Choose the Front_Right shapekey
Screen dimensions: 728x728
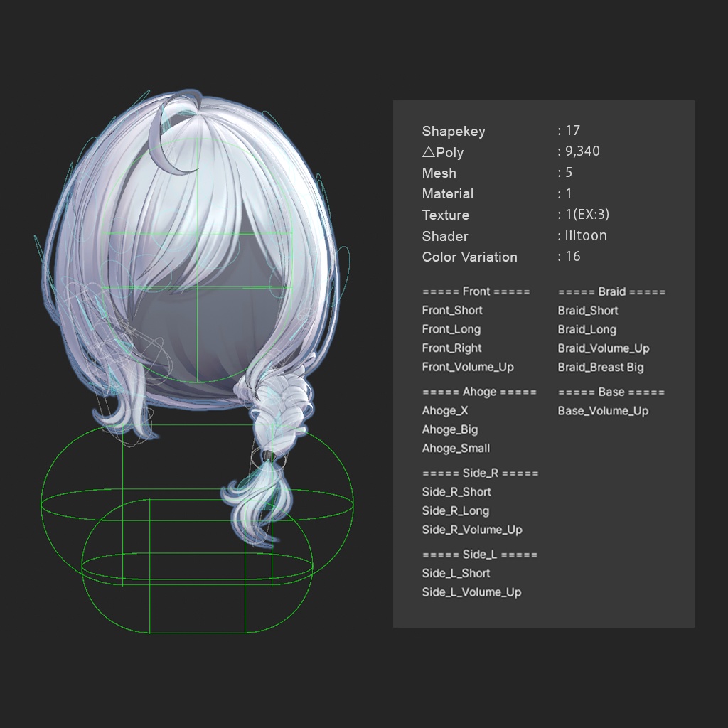pos(452,348)
